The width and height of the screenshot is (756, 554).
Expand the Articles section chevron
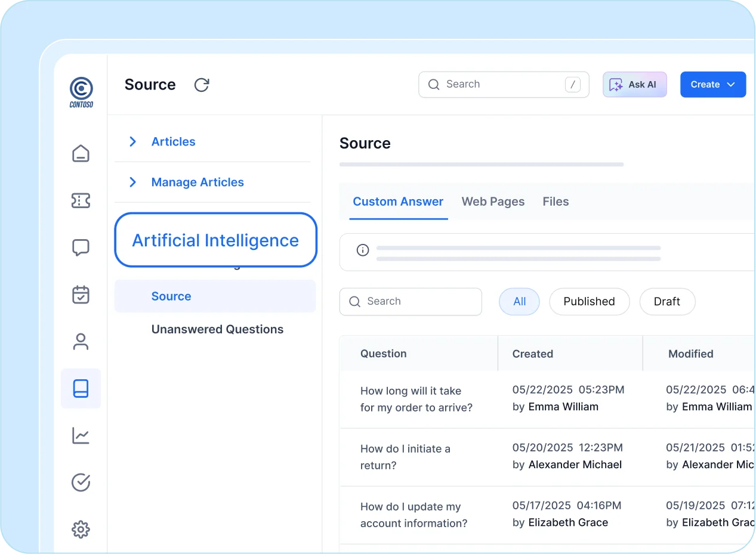click(x=133, y=141)
